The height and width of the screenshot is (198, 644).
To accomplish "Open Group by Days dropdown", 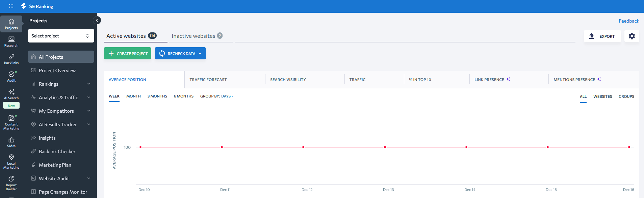I will click(x=227, y=96).
